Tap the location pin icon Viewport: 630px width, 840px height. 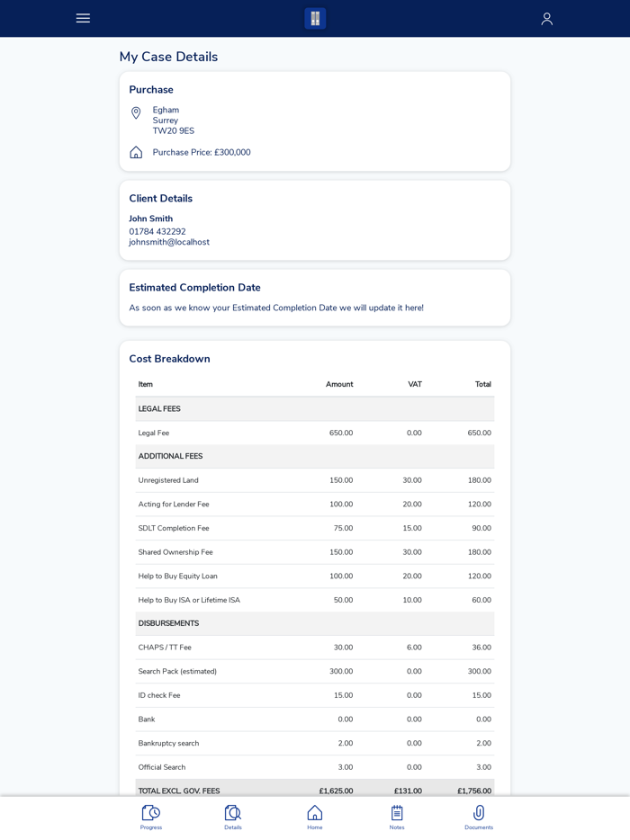[x=136, y=113]
